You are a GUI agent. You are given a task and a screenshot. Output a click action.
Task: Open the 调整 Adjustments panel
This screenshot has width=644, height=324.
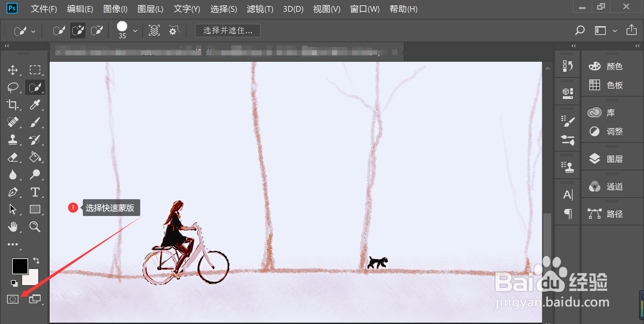(606, 131)
